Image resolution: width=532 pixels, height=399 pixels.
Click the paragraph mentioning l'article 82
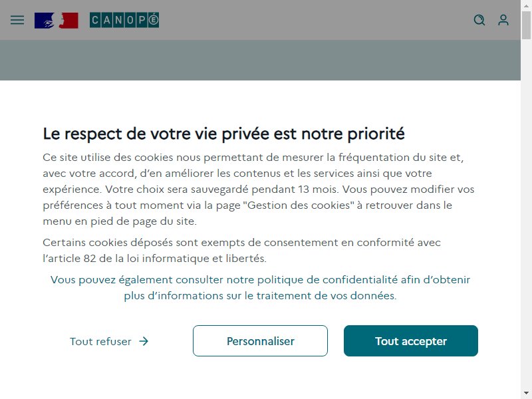[x=241, y=251]
